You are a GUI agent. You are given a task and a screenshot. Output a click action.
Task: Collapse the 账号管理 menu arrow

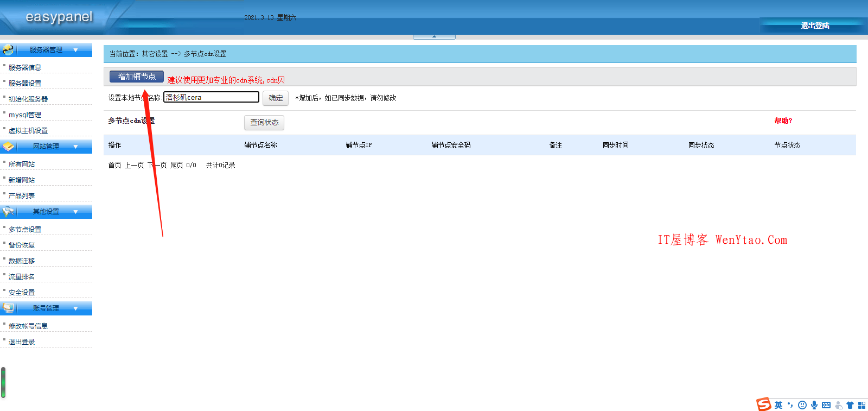(75, 308)
